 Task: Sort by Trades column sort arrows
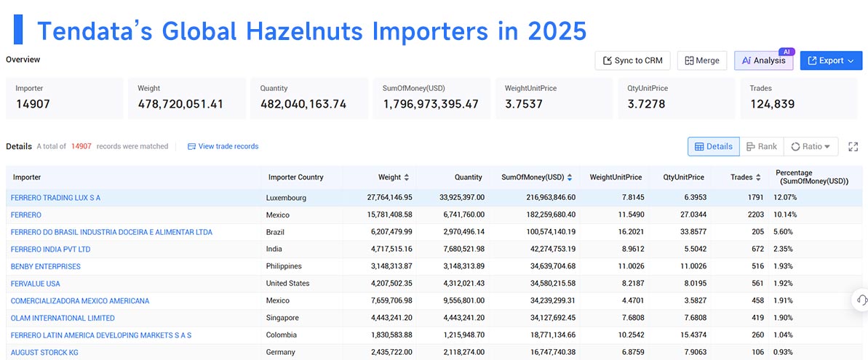click(x=758, y=177)
